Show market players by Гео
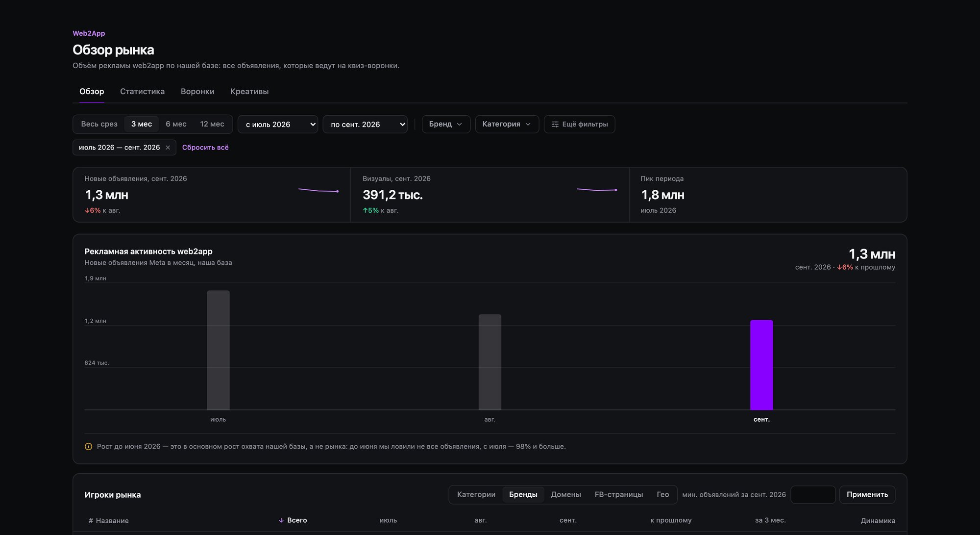980x535 pixels. click(x=663, y=495)
